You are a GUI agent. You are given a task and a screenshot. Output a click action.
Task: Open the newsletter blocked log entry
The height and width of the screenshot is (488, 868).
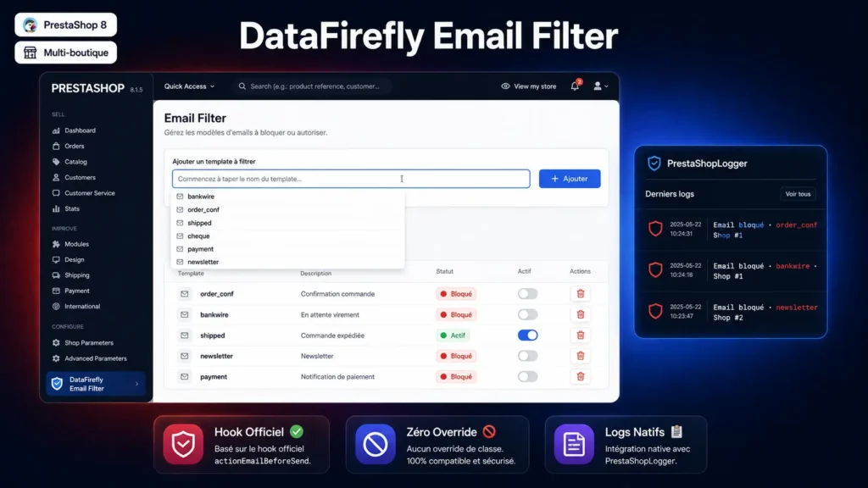(732, 312)
